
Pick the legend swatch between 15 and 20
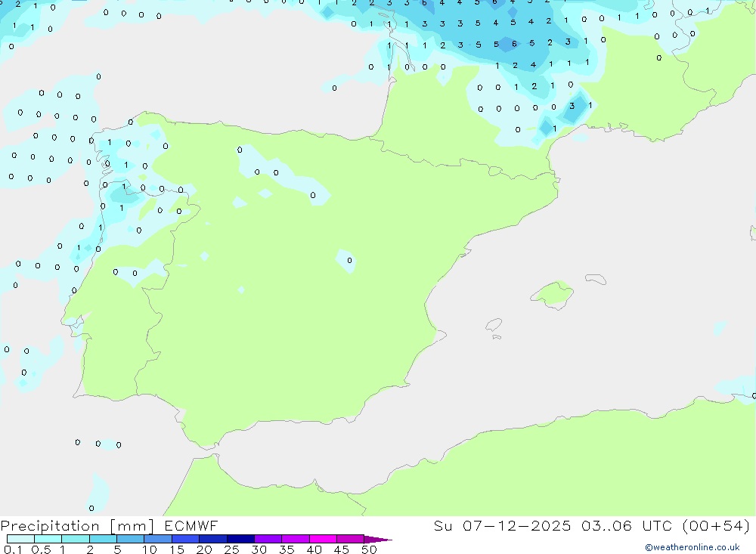pyautogui.click(x=185, y=539)
